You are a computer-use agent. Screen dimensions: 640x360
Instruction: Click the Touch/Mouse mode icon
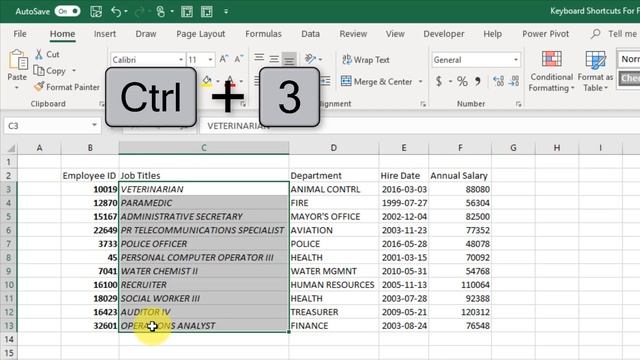pos(160,11)
